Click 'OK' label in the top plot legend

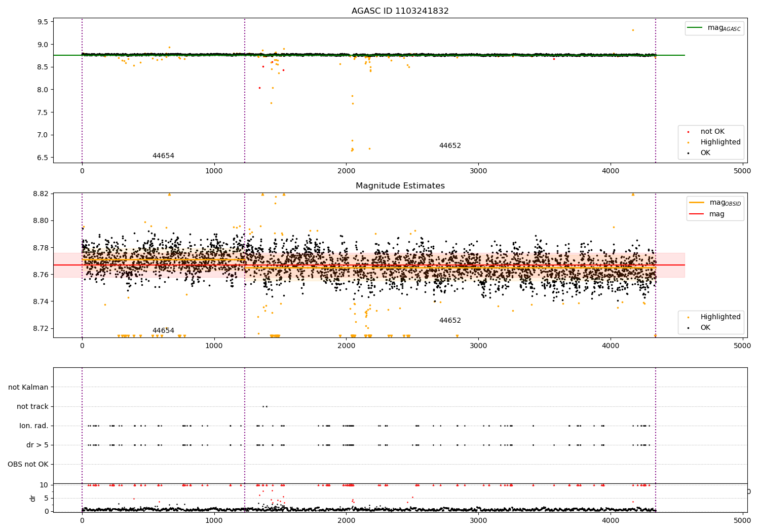click(705, 153)
